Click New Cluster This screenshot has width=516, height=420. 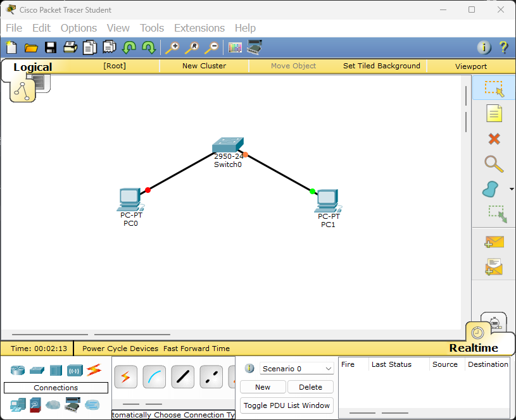pyautogui.click(x=204, y=66)
